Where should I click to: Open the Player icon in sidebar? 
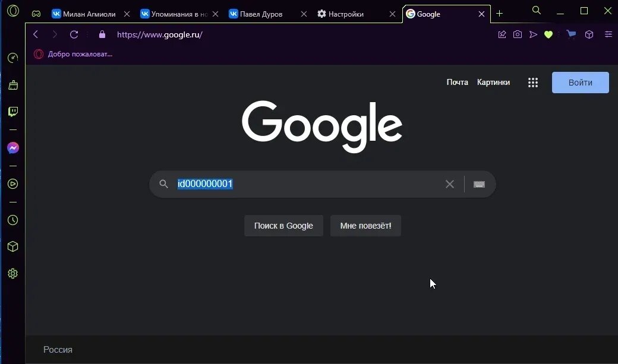[13, 183]
